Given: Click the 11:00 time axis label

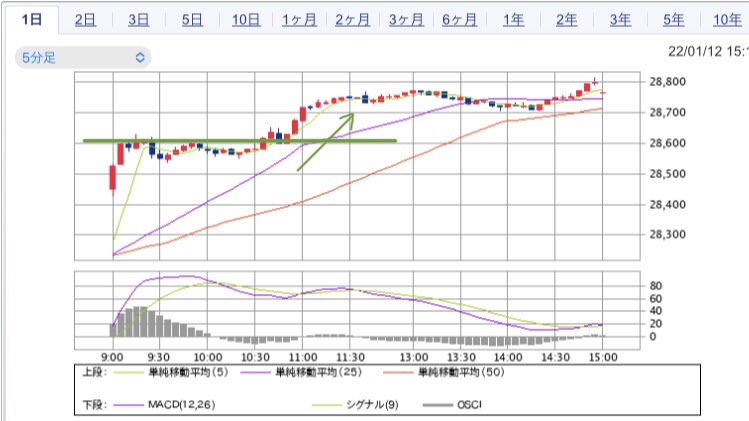Looking at the screenshot, I should 303,357.
